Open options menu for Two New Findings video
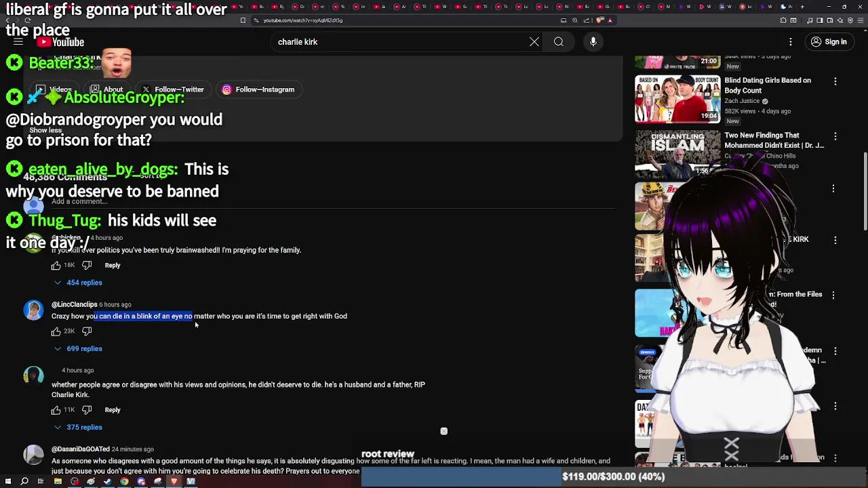This screenshot has height=488, width=868. coord(835,136)
